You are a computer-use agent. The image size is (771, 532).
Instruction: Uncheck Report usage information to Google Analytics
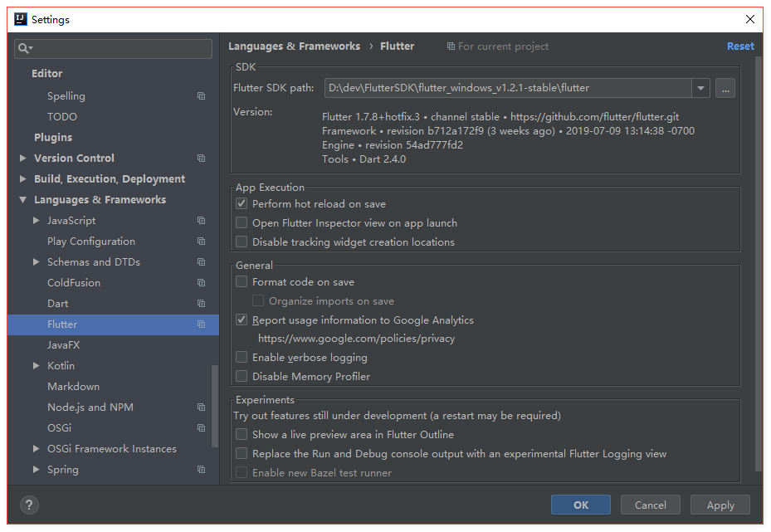[x=242, y=320]
